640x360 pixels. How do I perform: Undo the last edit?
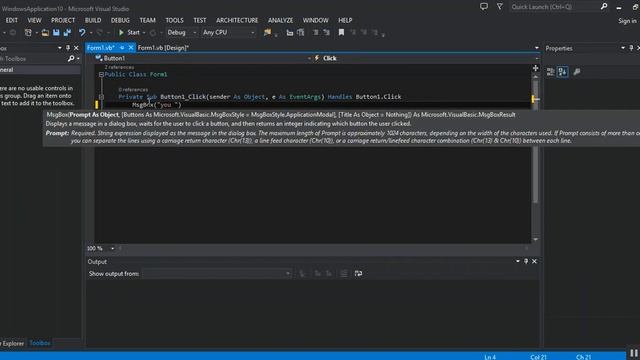click(x=82, y=32)
